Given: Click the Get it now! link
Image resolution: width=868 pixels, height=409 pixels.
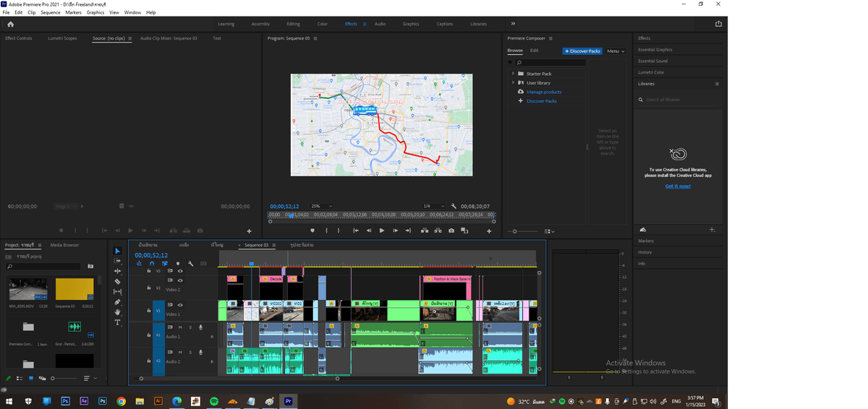Looking at the screenshot, I should pos(678,186).
